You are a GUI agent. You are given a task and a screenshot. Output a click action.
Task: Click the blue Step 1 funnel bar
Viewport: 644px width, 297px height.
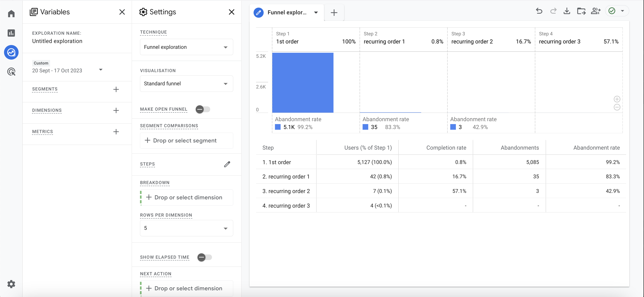tap(303, 83)
